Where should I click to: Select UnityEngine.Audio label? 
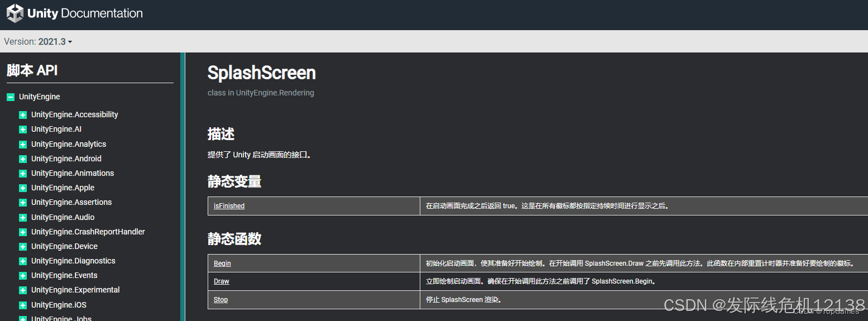pos(63,217)
